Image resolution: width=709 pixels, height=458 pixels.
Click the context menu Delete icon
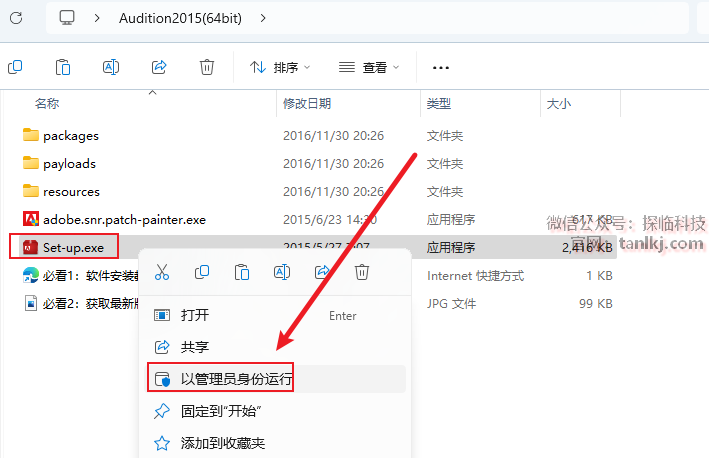tap(362, 272)
